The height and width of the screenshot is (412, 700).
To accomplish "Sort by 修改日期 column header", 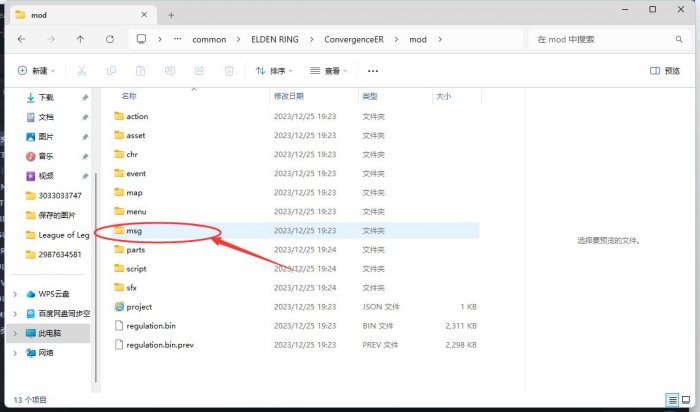I will 288,96.
